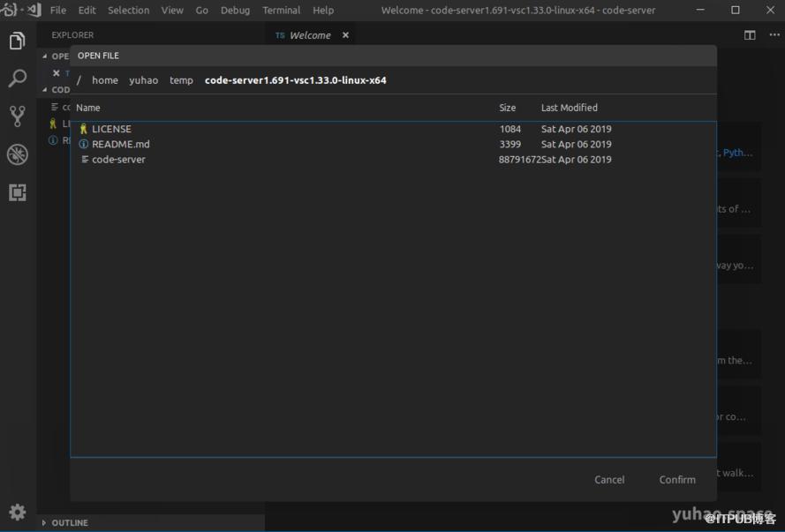Open the Go menu
Image resolution: width=785 pixels, height=532 pixels.
pyautogui.click(x=201, y=10)
